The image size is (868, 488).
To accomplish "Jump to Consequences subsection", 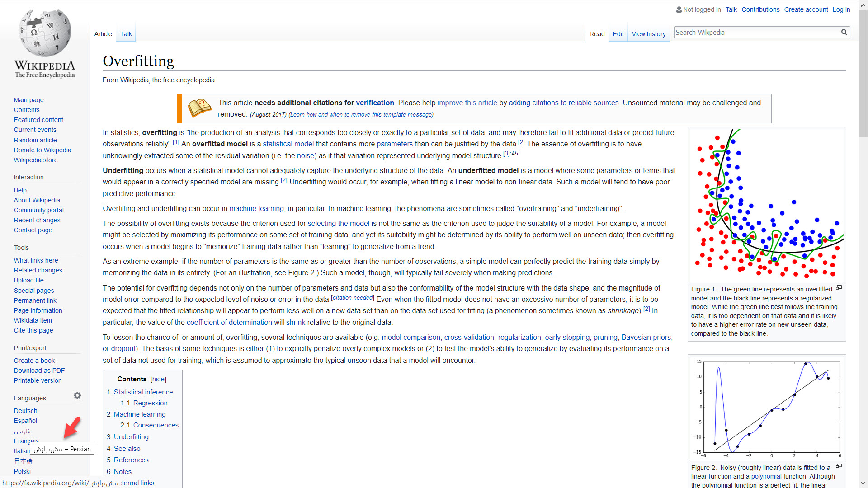I will click(156, 425).
